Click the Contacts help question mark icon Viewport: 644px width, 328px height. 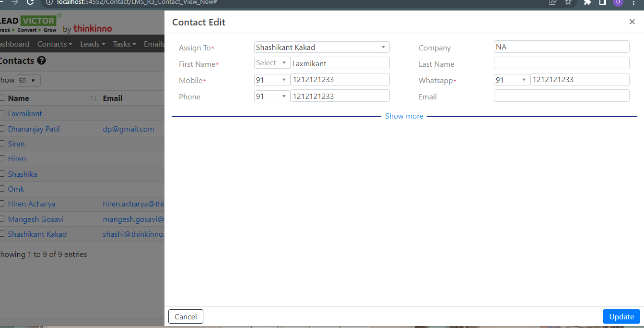42,61
